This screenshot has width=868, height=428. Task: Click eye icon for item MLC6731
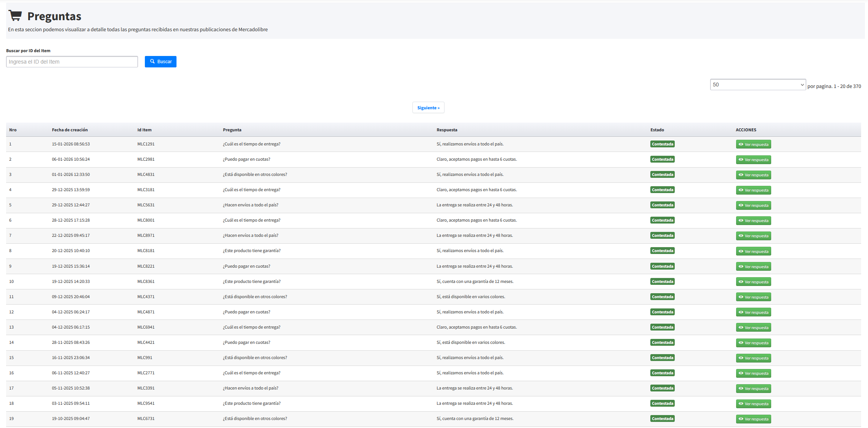click(741, 419)
